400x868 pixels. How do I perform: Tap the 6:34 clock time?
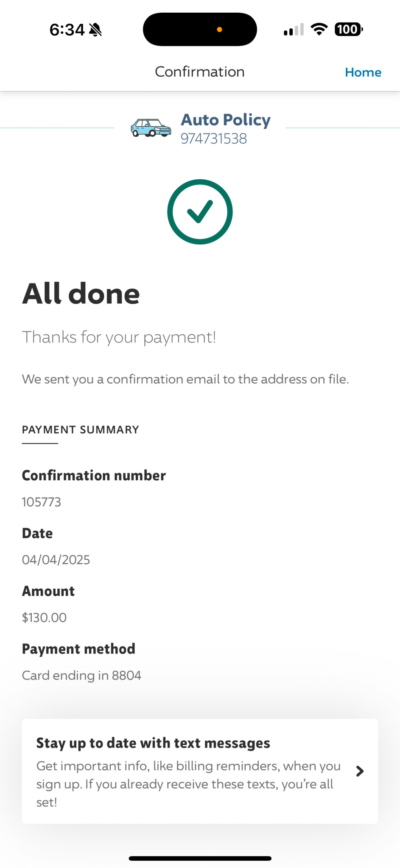(67, 30)
